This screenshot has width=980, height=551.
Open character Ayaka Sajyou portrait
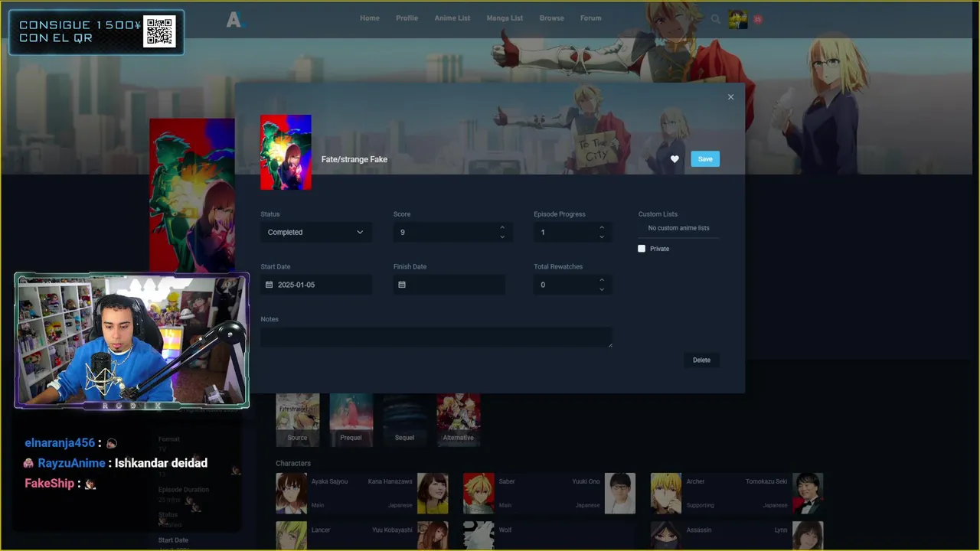(x=291, y=493)
